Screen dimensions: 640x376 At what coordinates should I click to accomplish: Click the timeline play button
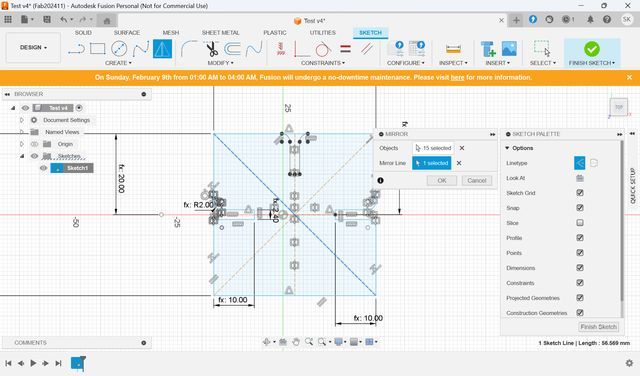tap(33, 363)
